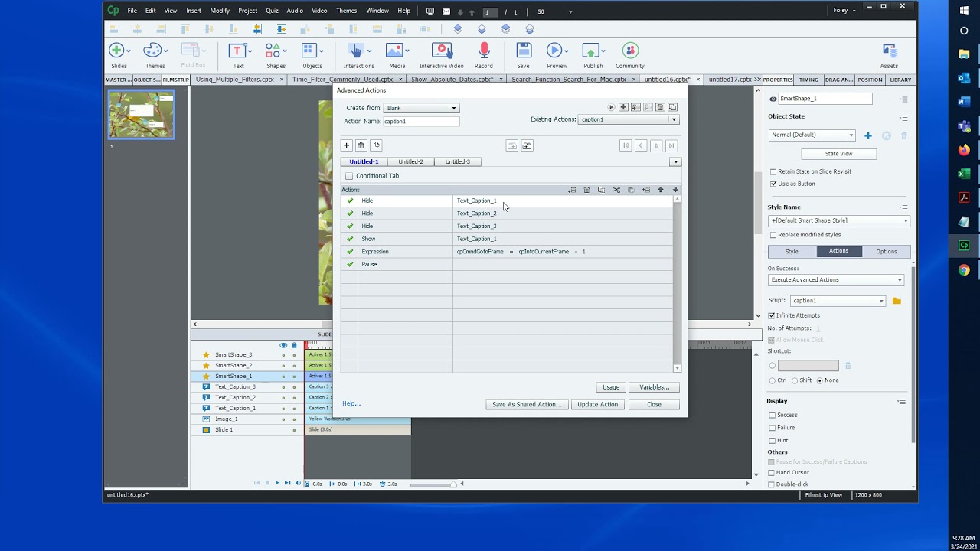Click the Record microphone icon
Viewport: 980px width, 551px height.
point(484,51)
